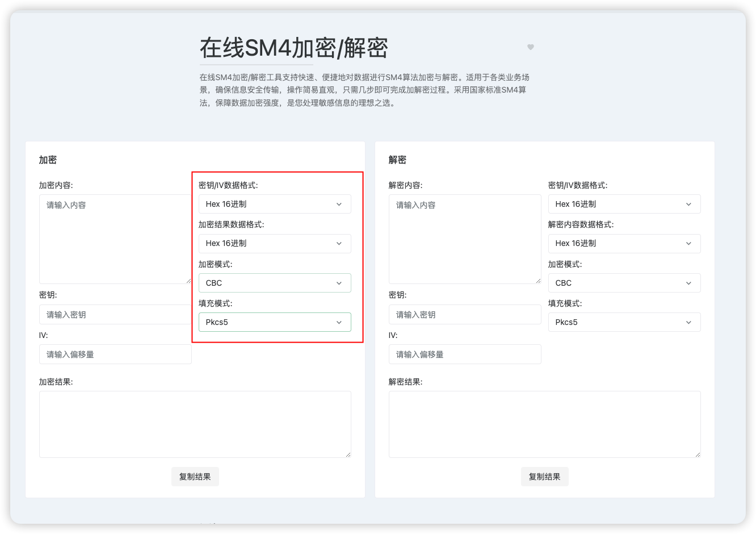Viewport: 756px width, 534px height.
Task: Focus the encryption IV offset input field
Action: [x=115, y=354]
